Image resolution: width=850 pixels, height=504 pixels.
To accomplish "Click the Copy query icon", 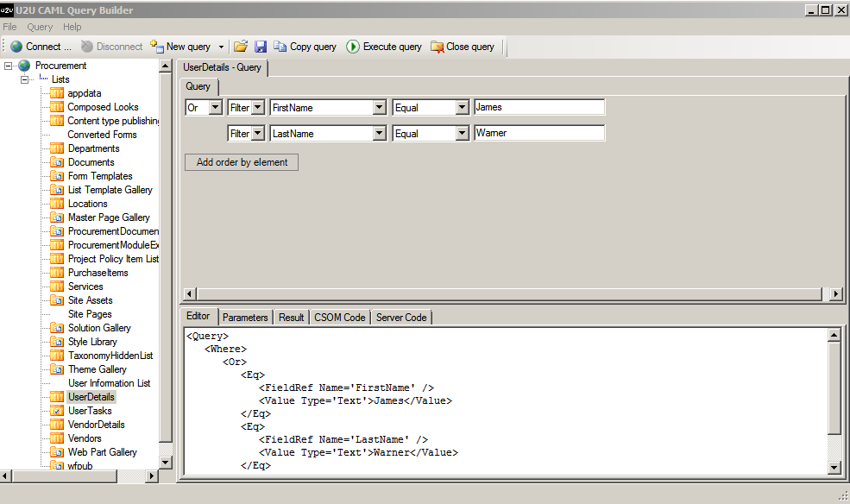I will (x=281, y=47).
